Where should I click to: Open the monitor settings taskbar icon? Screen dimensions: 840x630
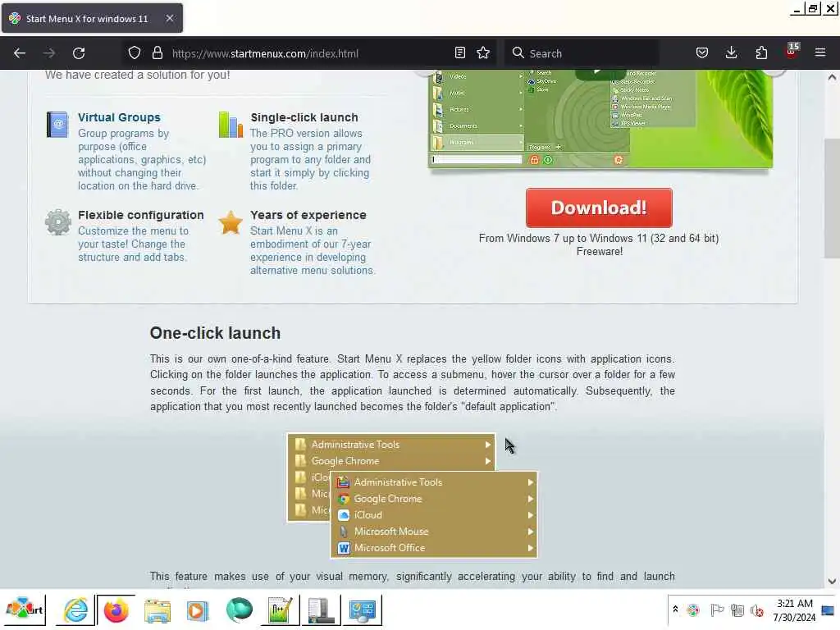coord(362,610)
